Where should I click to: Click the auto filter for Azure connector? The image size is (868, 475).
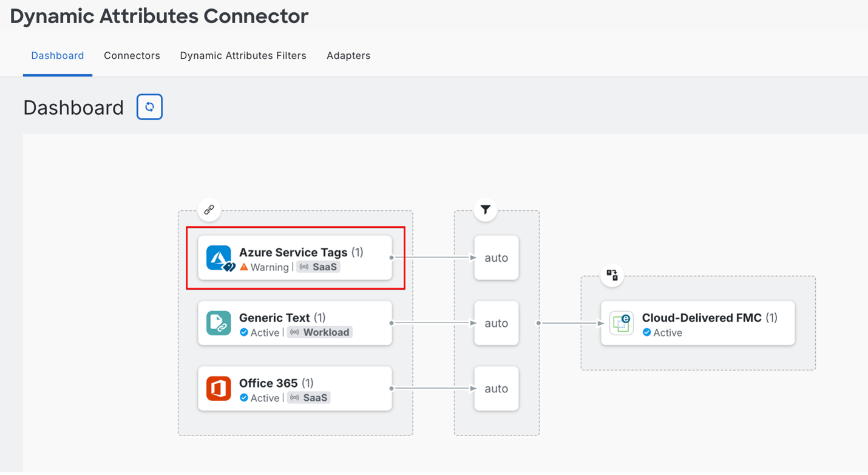[496, 258]
